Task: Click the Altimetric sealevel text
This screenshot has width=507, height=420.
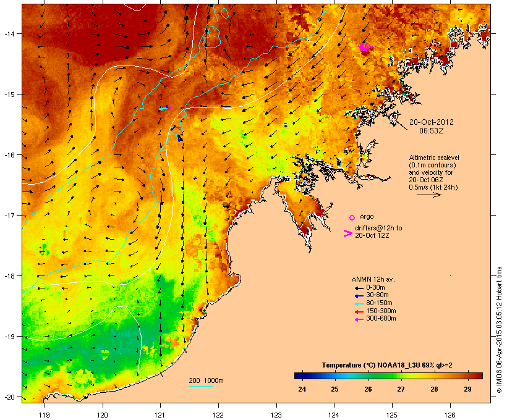Action: click(434, 157)
